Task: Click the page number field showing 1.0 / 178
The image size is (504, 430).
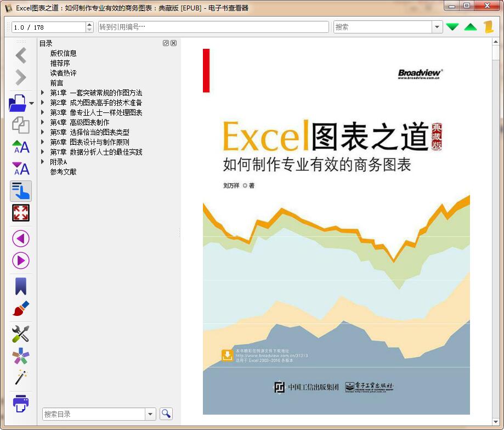Action: coord(49,27)
